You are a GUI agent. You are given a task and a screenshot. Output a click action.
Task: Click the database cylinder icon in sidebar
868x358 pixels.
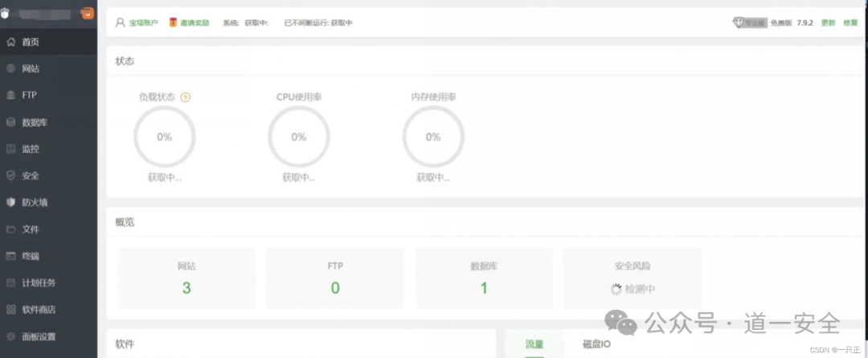pos(11,122)
